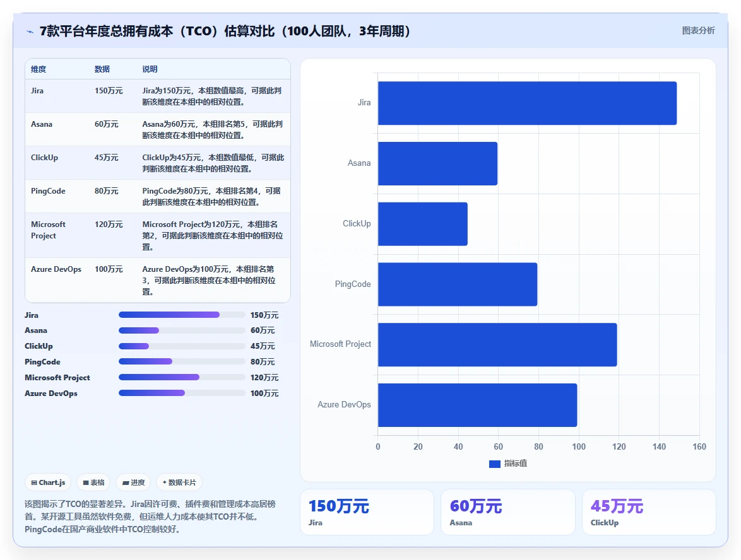Click the Jira description mentioning 本组数值最高
This screenshot has height=560, width=741.
[212, 96]
